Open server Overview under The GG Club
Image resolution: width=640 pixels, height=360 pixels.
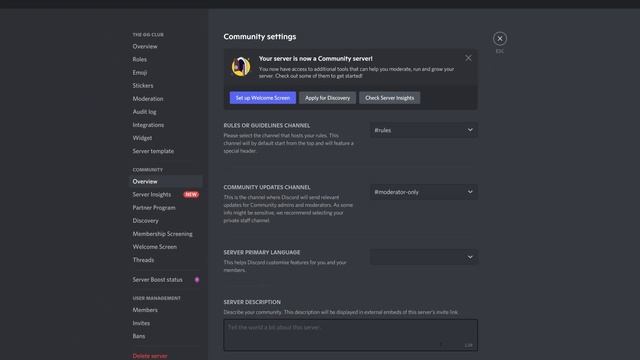[145, 46]
